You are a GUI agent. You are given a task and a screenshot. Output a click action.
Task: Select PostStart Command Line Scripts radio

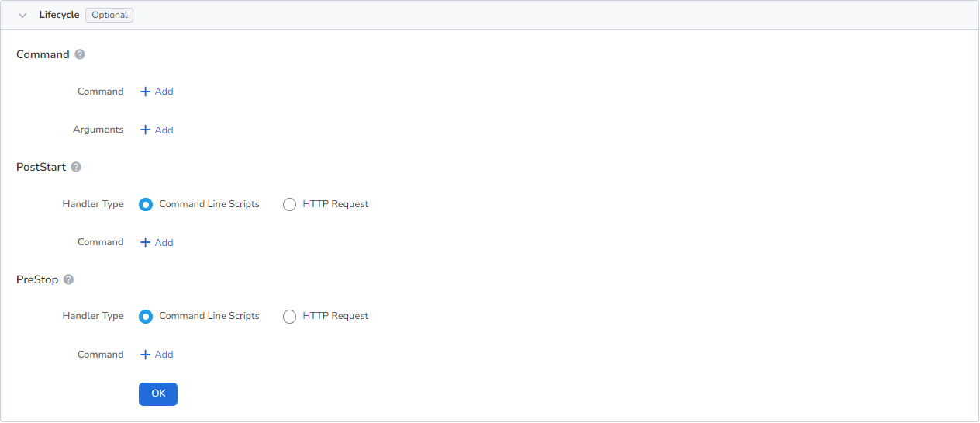pyautogui.click(x=146, y=205)
